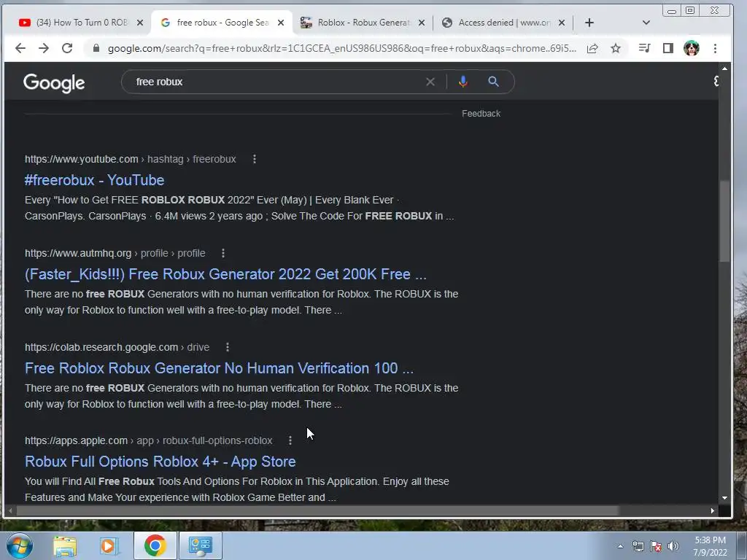Click the scroll up arrow of the page
Screen dimensions: 747x560
tap(724, 69)
